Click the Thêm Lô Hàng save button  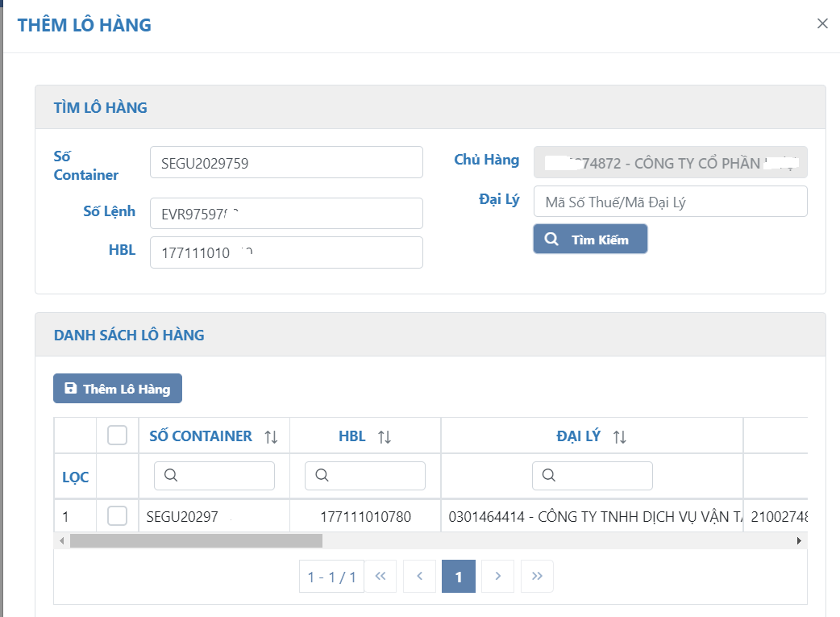click(118, 389)
